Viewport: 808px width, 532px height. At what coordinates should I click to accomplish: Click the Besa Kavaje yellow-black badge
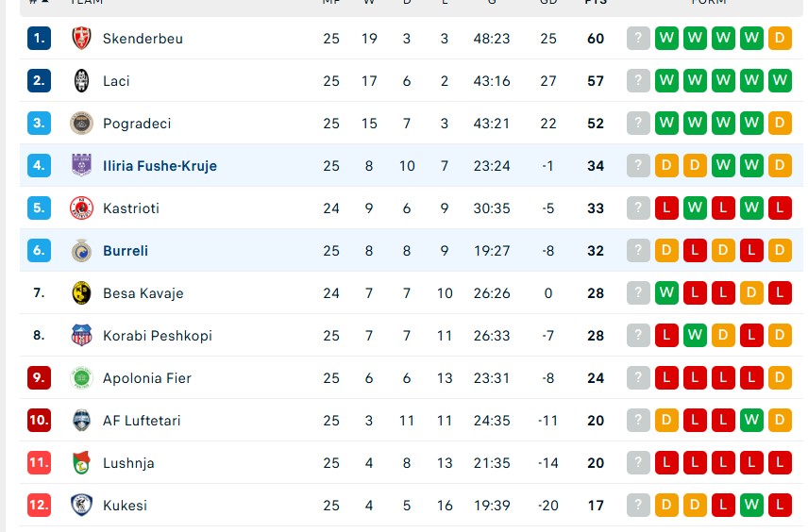(82, 293)
